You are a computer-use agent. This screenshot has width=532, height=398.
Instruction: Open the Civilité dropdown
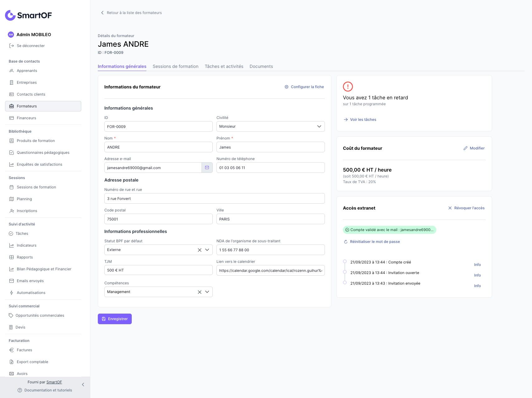pos(270,126)
